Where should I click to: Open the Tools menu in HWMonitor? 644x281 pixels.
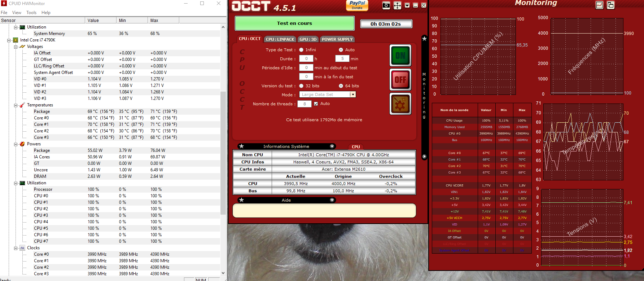(x=31, y=12)
